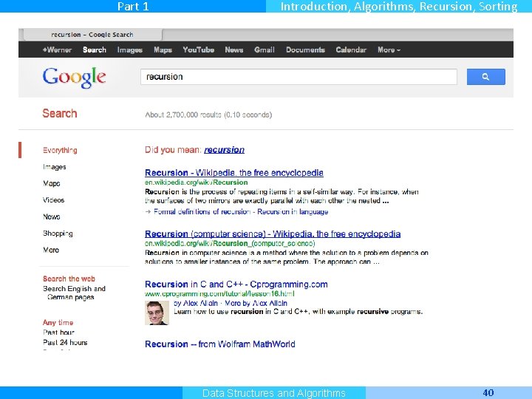
Task: Open Recursion in C and C++ result
Action: click(x=236, y=284)
